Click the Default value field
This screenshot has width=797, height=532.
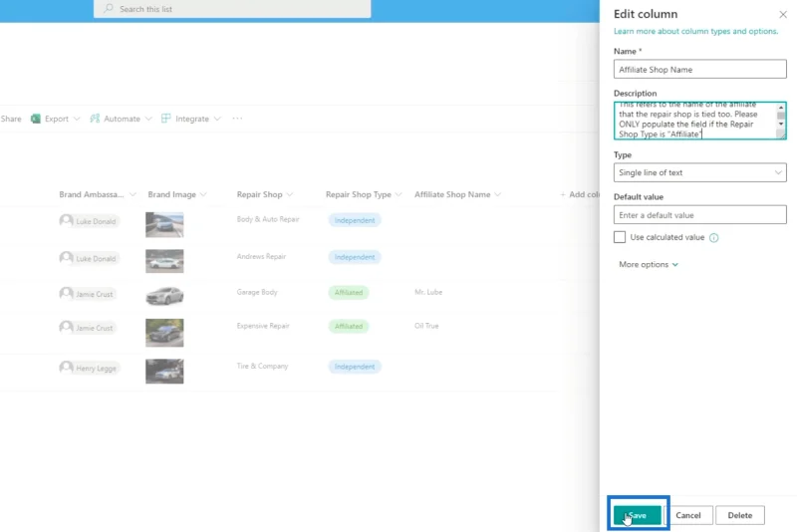699,215
